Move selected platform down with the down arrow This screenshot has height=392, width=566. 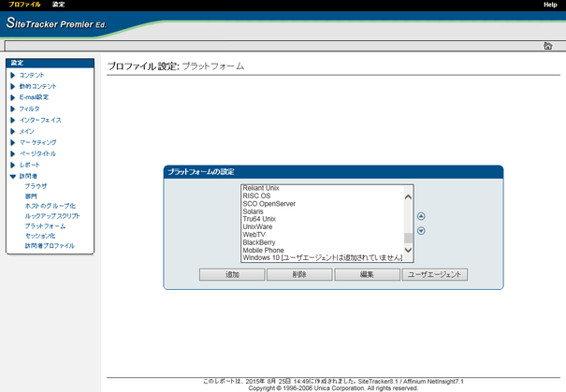tap(421, 231)
